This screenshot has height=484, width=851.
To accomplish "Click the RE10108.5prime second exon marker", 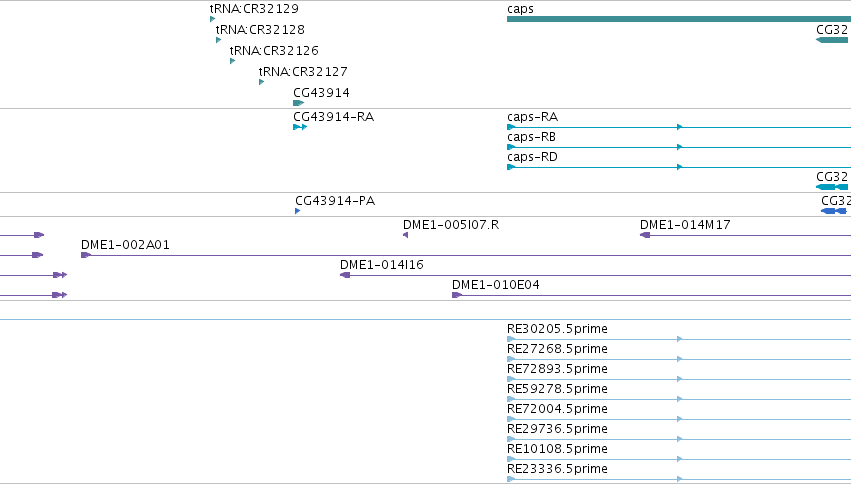I will (679, 459).
